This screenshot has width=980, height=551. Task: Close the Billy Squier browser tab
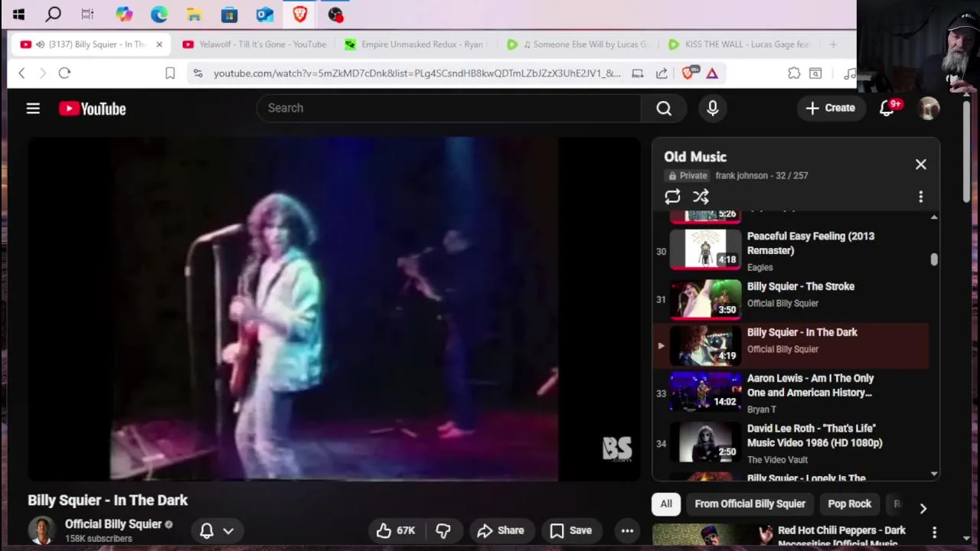[159, 44]
